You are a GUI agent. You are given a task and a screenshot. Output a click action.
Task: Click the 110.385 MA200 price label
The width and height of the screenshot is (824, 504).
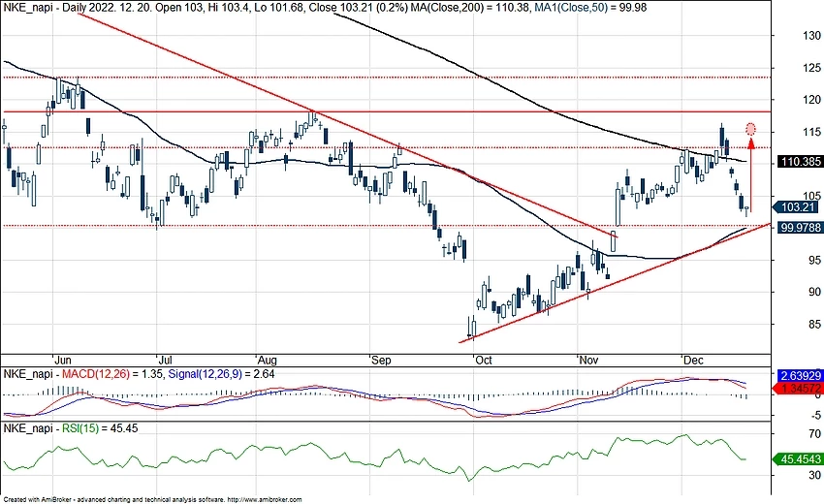click(801, 162)
